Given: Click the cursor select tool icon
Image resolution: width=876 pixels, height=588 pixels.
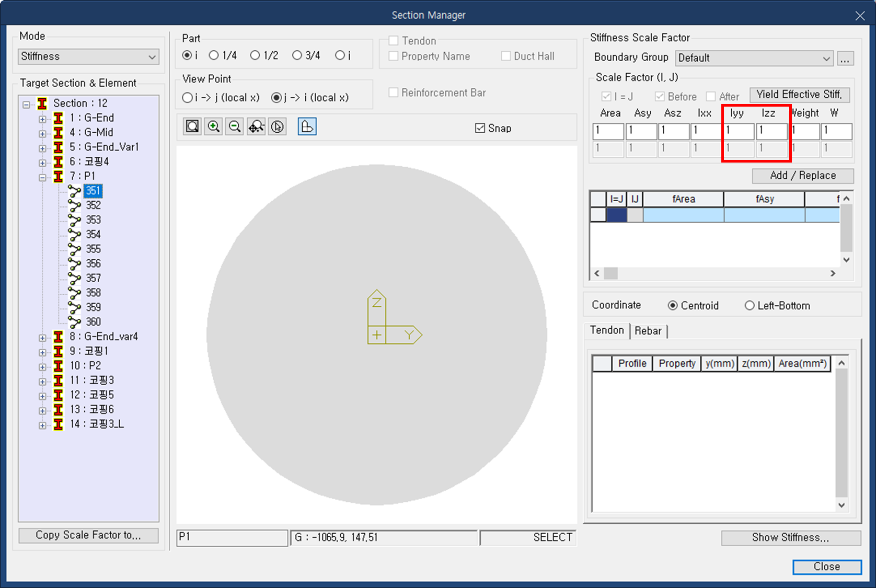Looking at the screenshot, I should point(278,126).
